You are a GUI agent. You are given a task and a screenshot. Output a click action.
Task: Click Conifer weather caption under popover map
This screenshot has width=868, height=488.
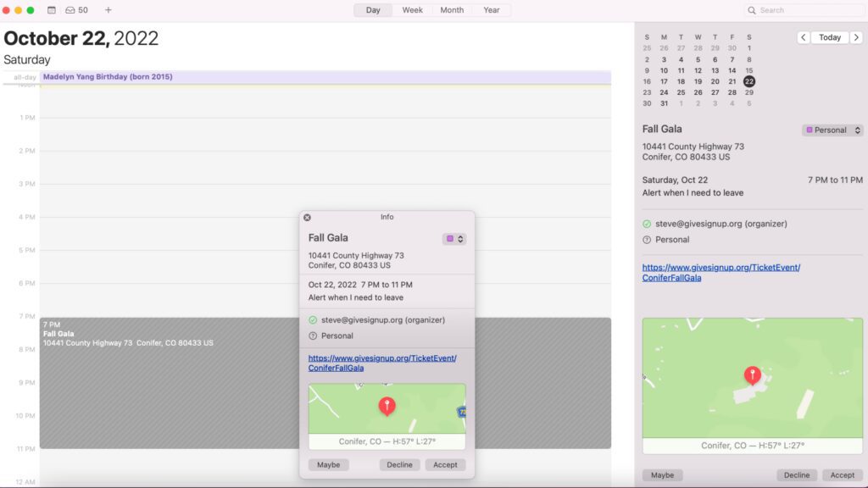[387, 441]
